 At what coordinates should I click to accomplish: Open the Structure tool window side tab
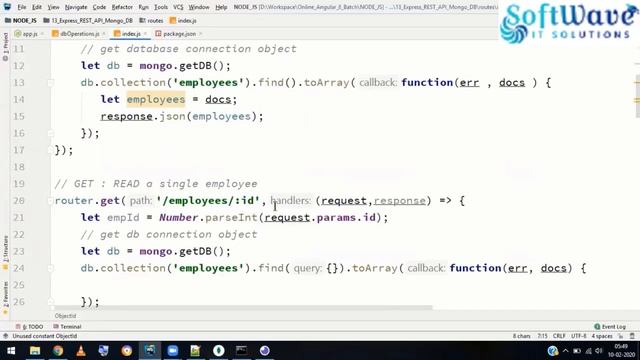(5, 252)
